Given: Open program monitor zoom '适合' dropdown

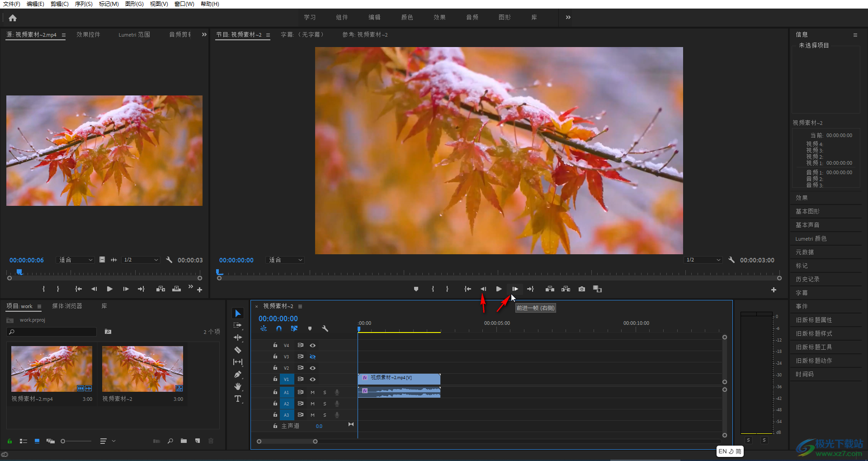Looking at the screenshot, I should 285,260.
